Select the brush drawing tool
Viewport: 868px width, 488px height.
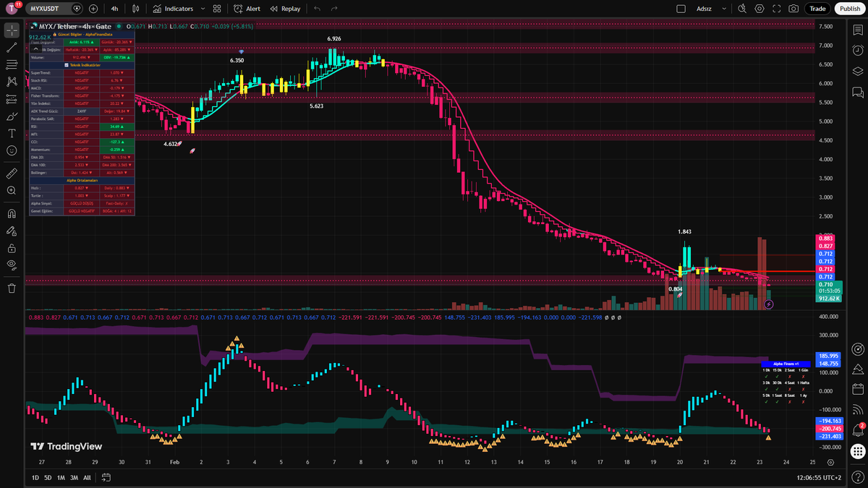click(x=12, y=116)
